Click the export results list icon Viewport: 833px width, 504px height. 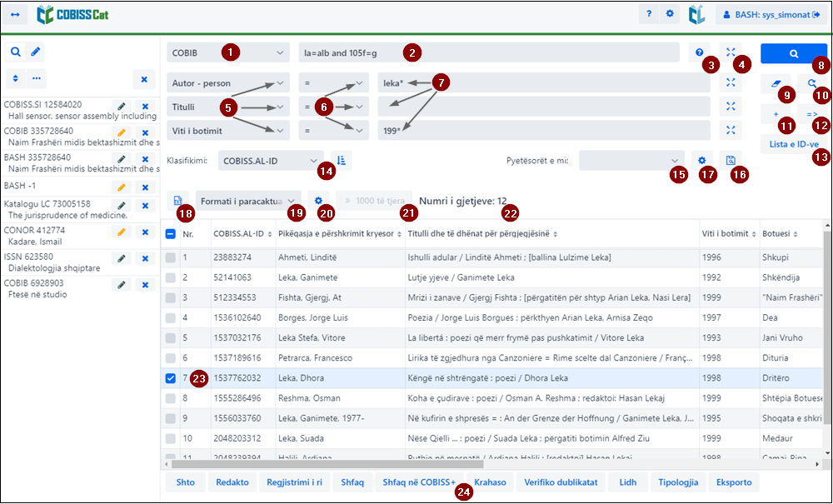pos(177,201)
